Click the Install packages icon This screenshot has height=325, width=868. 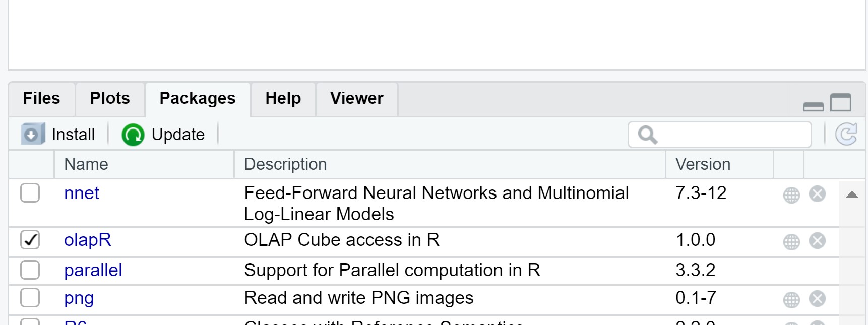pyautogui.click(x=33, y=134)
